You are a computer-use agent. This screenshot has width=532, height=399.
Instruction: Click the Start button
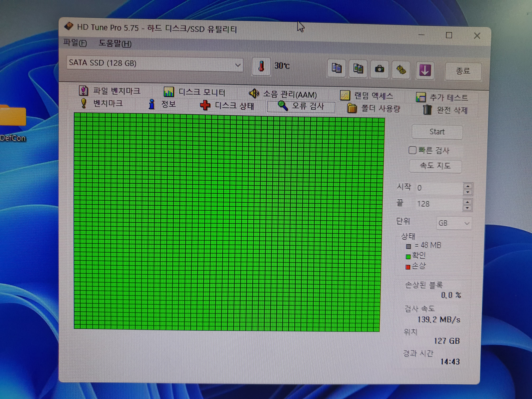437,132
